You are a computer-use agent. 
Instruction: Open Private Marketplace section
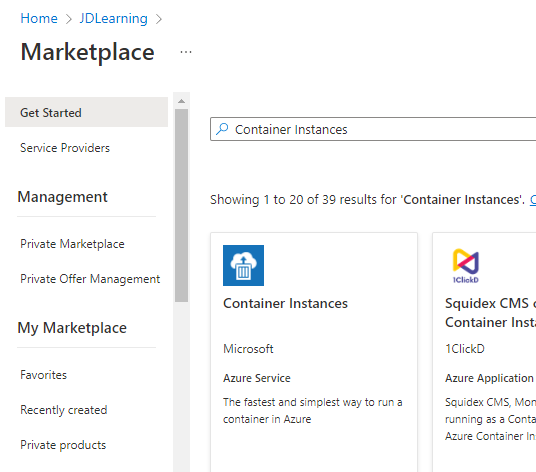72,244
